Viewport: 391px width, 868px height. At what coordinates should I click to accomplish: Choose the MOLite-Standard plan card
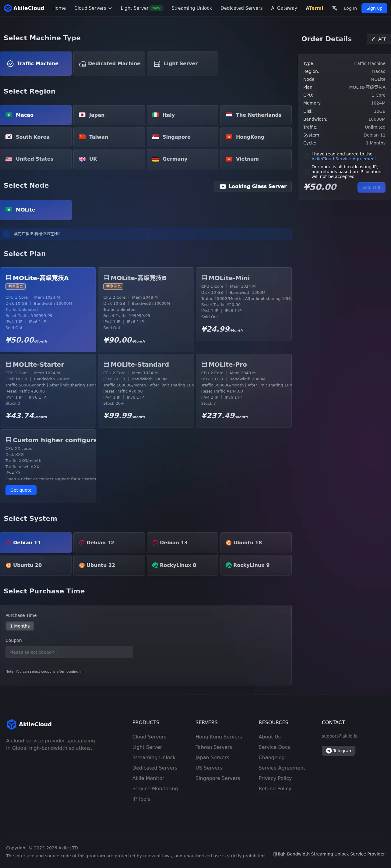146,390
